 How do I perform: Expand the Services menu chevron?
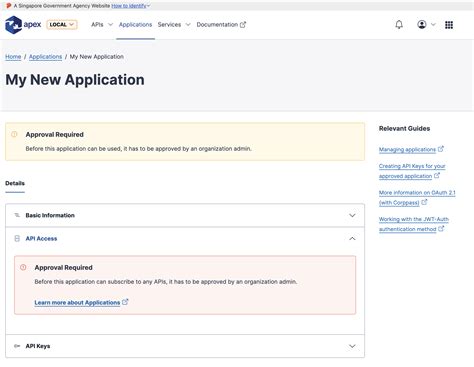tap(188, 25)
